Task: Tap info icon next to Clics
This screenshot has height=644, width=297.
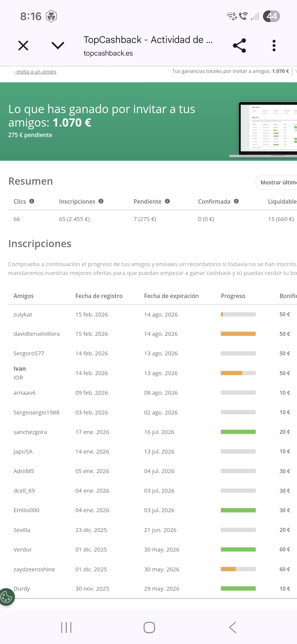Action: [32, 201]
